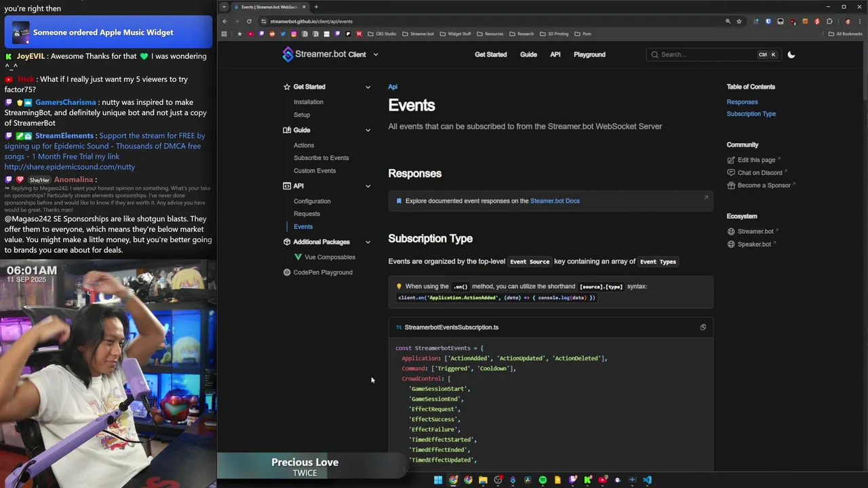Open the API header menu item
This screenshot has width=868, height=488.
tap(555, 54)
